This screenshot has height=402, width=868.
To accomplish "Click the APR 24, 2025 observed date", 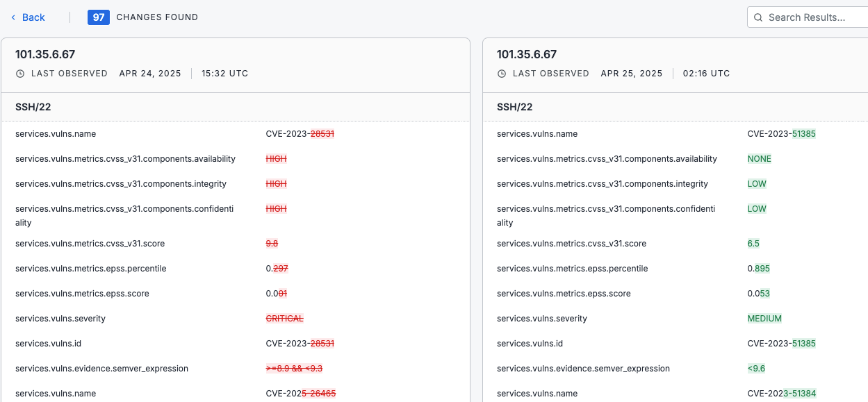I will pos(150,74).
